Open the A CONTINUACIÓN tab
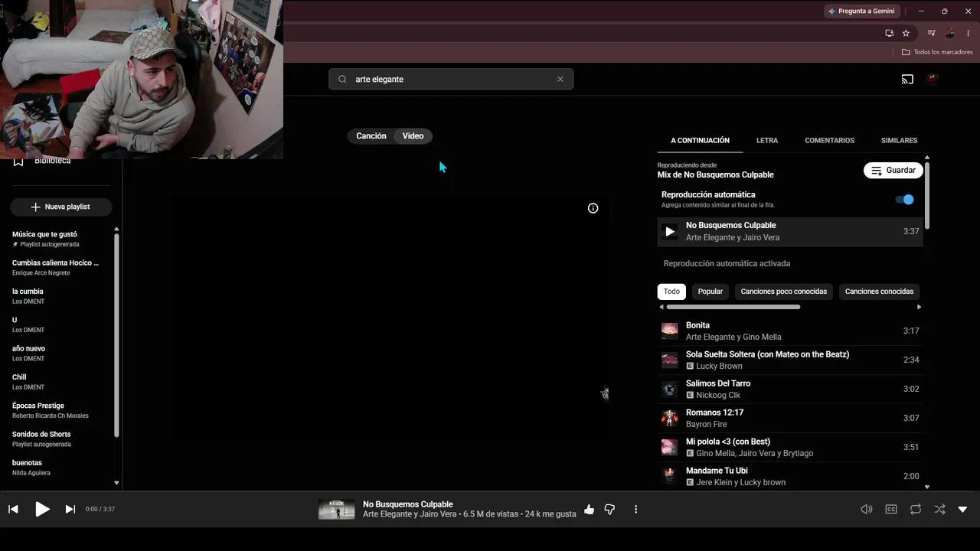 pos(700,141)
